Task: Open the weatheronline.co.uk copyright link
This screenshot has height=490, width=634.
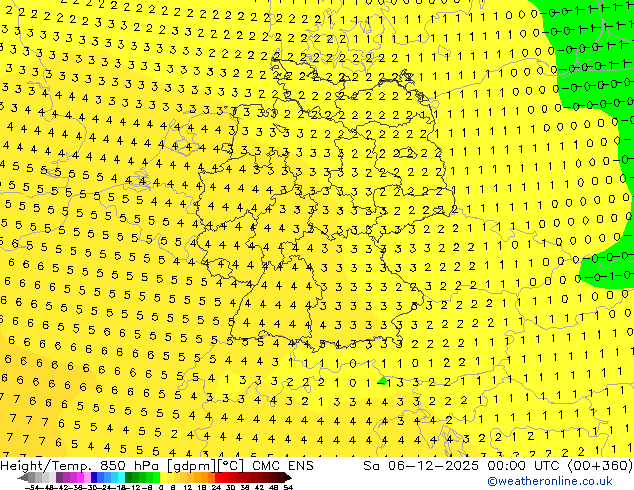Action: coord(550,481)
